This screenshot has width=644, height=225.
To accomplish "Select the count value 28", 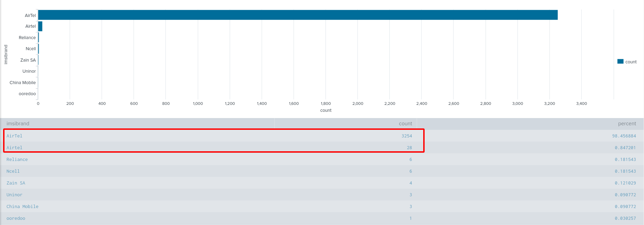I will click(409, 148).
